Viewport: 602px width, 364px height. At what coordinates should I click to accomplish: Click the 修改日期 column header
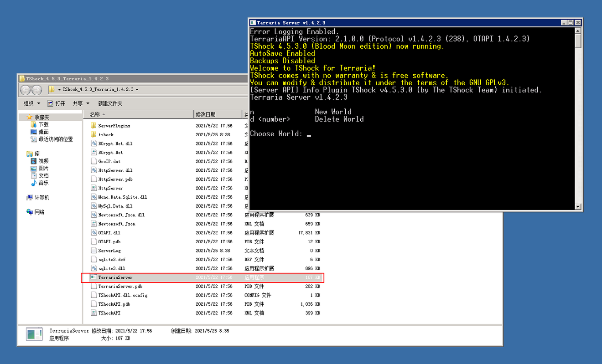click(x=218, y=114)
